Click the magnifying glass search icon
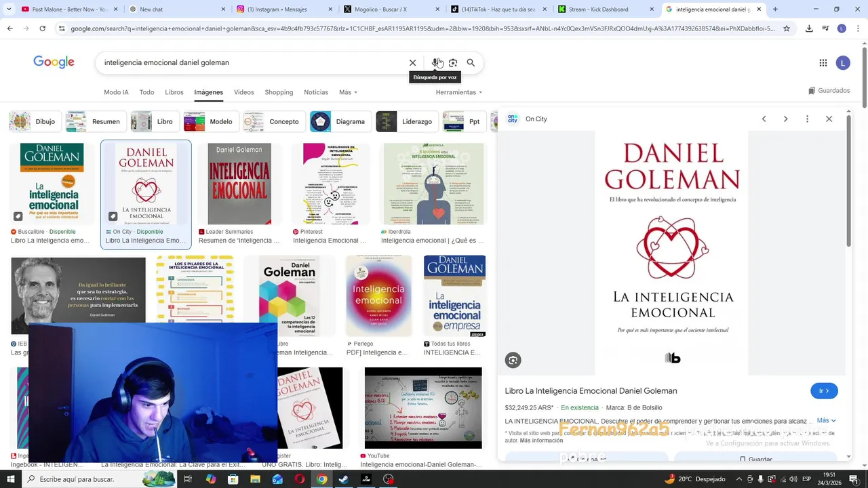Viewport: 868px width, 488px height. click(x=471, y=62)
